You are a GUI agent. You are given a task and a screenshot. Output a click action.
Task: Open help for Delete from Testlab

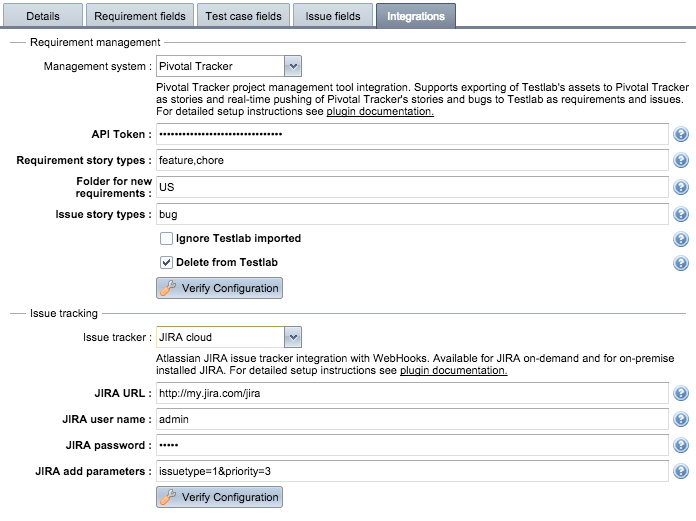(x=680, y=263)
